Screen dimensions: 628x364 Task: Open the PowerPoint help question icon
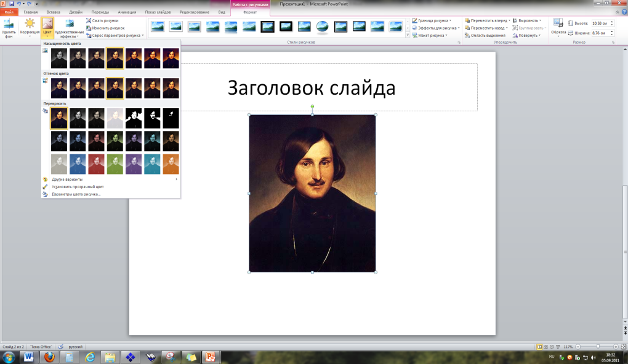point(624,12)
